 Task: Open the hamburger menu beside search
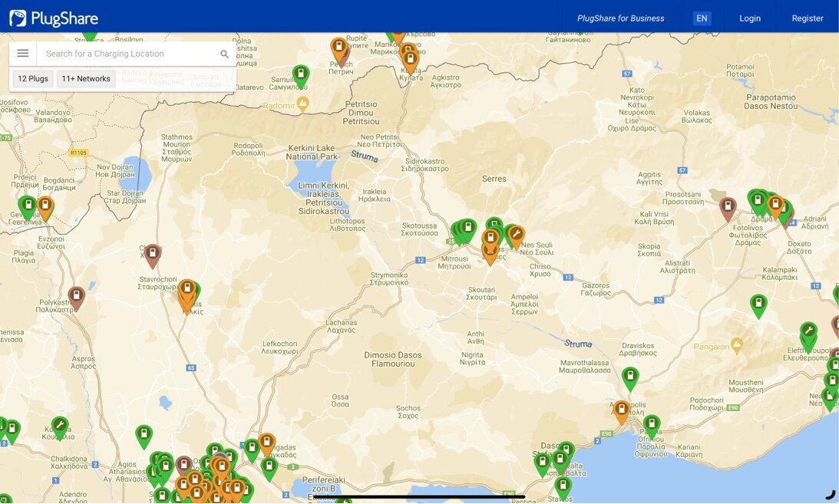click(22, 54)
